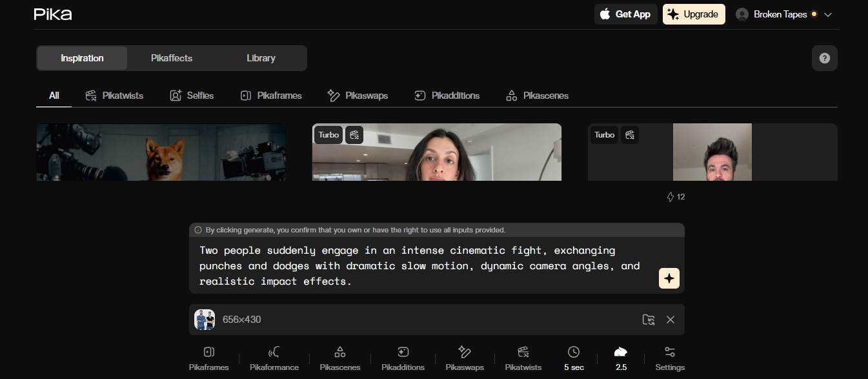Click the uploaded image thumbnail 656×430
Image resolution: width=868 pixels, height=379 pixels.
pyautogui.click(x=205, y=320)
